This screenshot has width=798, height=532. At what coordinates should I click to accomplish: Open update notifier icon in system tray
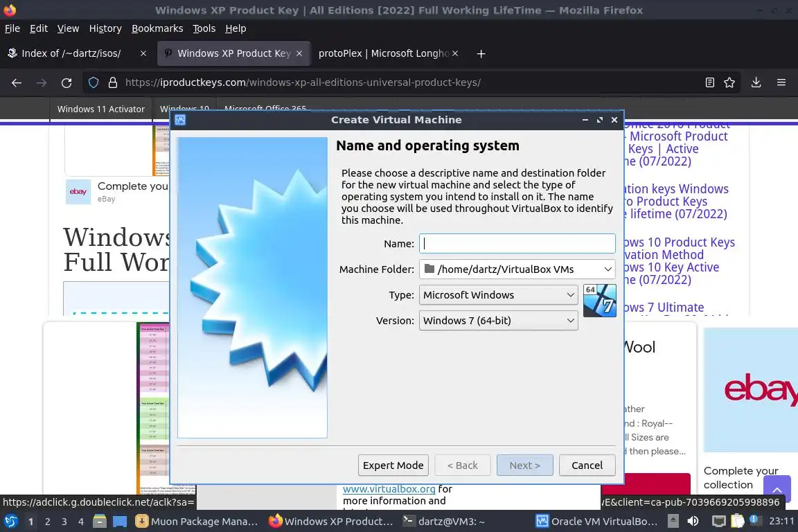(x=755, y=521)
